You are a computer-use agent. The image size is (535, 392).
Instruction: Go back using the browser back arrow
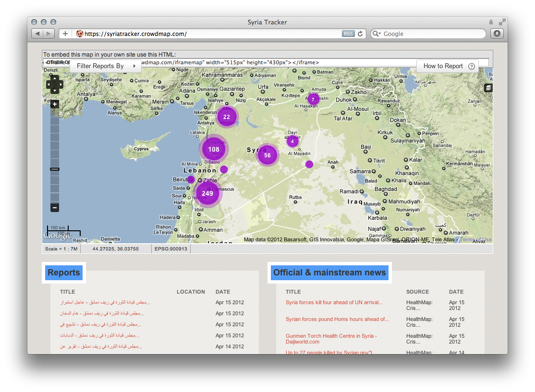coord(37,34)
